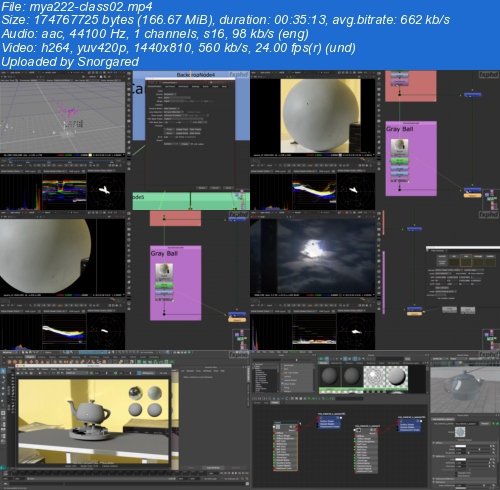Click the file name mya222-class02.mp4 text
This screenshot has width=500, height=490.
pos(91,6)
